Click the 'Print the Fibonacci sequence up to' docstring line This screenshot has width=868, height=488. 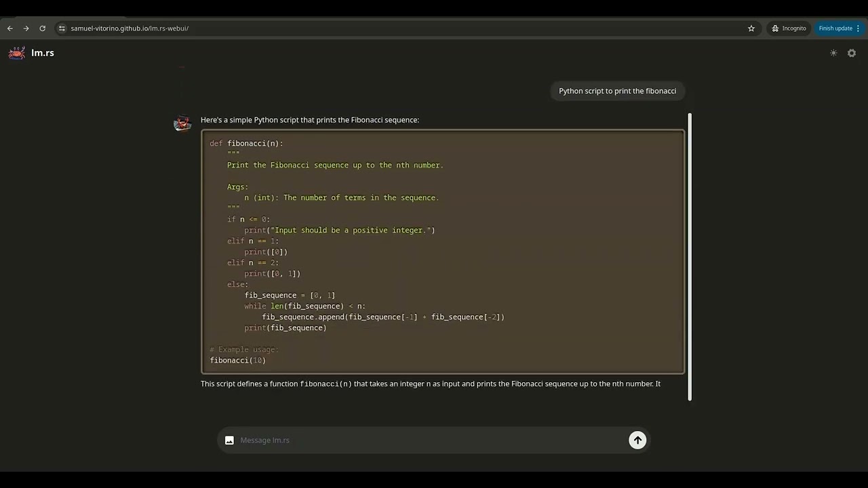(x=335, y=165)
